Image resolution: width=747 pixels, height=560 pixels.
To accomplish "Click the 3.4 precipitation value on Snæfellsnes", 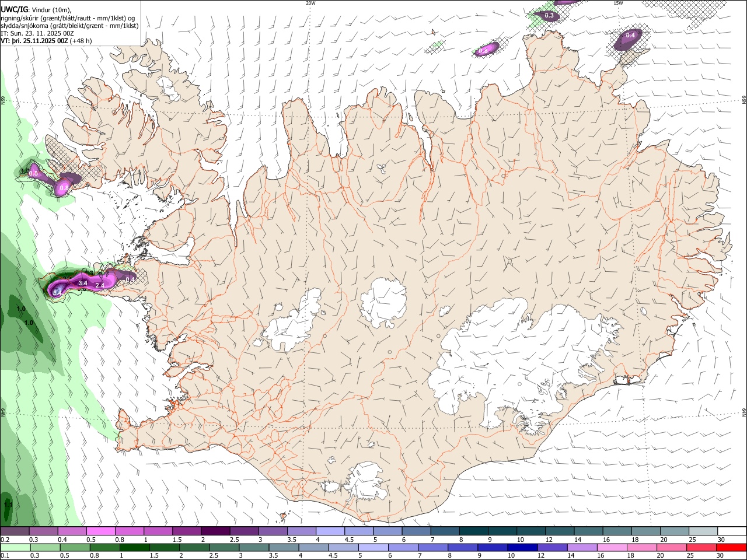I will (83, 283).
